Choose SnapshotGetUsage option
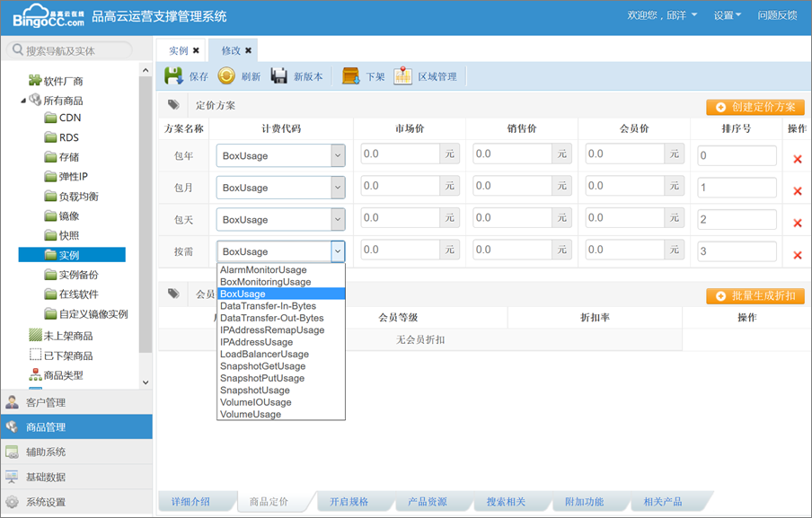The image size is (812, 518). pyautogui.click(x=280, y=366)
